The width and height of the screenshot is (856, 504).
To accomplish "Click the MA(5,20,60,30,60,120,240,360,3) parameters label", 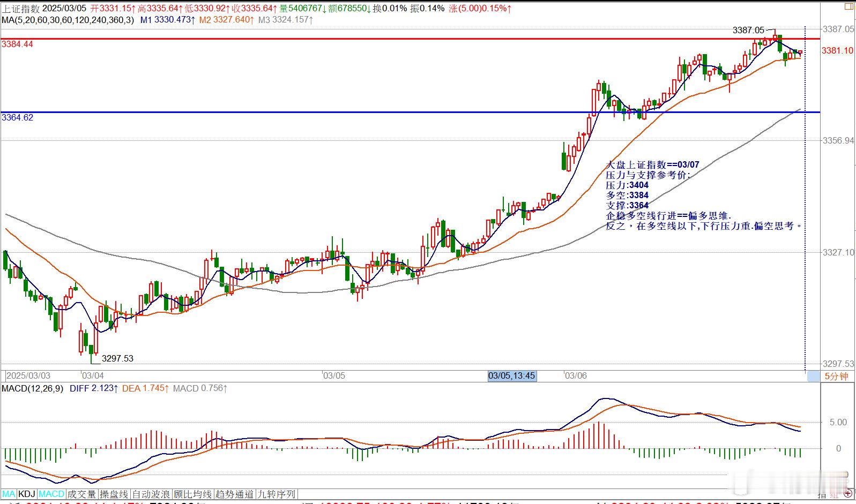I will (x=68, y=20).
